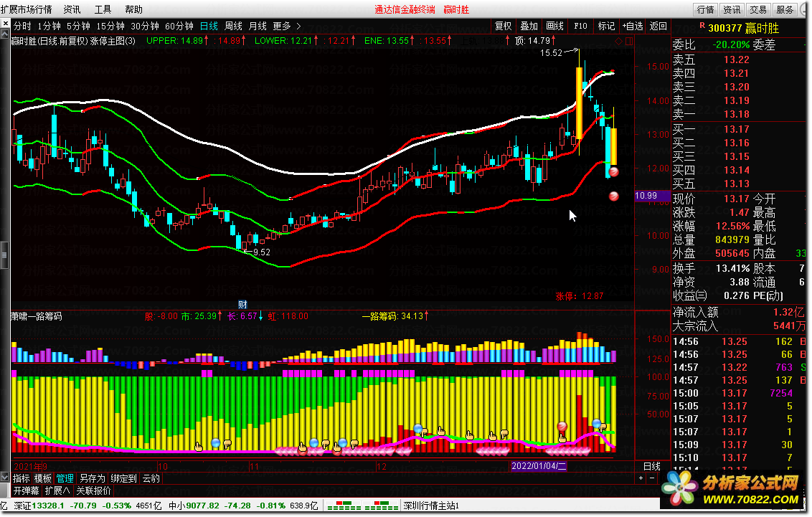Click the 涨幅 12.56% value
Image resolution: width=812 pixels, height=517 pixels.
732,226
